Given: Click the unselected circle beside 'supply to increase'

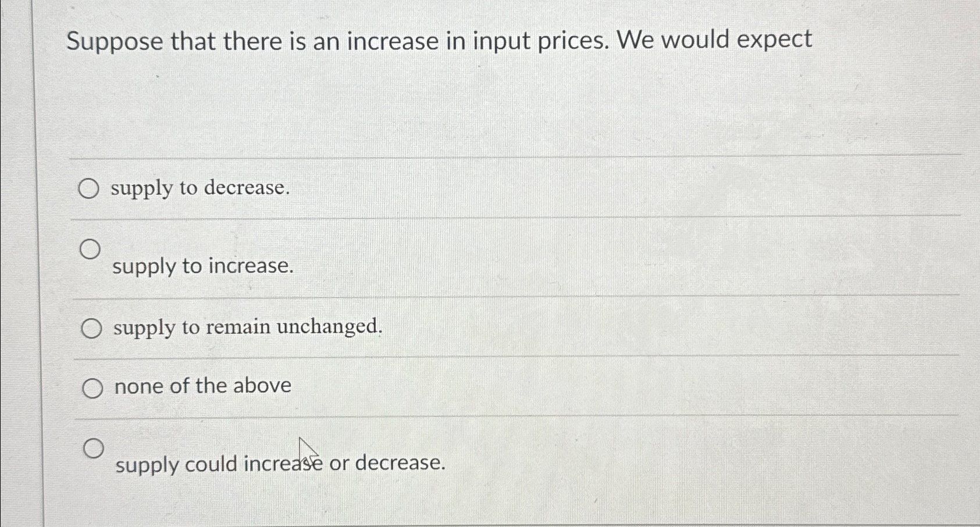Looking at the screenshot, I should click(x=90, y=249).
